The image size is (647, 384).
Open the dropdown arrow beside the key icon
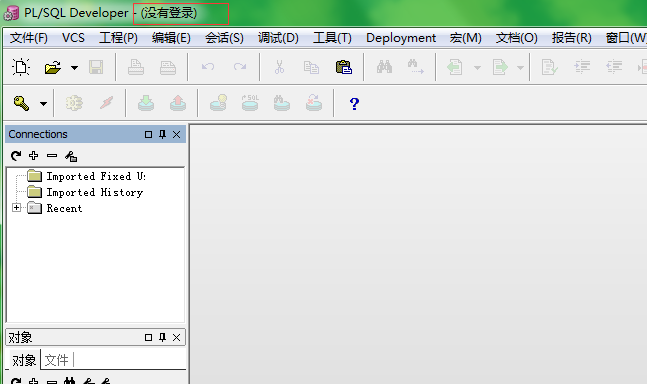click(x=43, y=104)
